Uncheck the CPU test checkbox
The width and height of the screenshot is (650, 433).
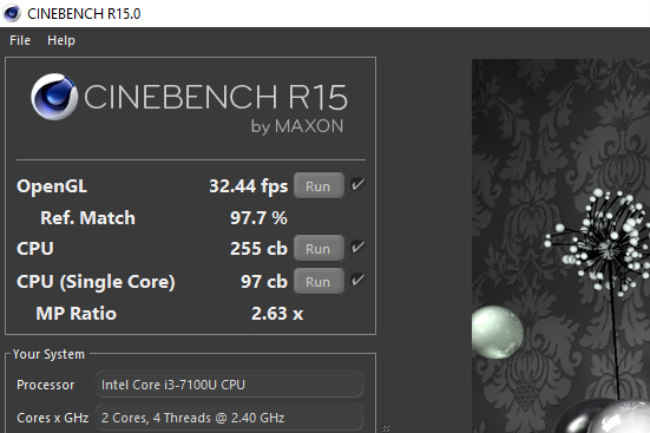click(x=358, y=248)
